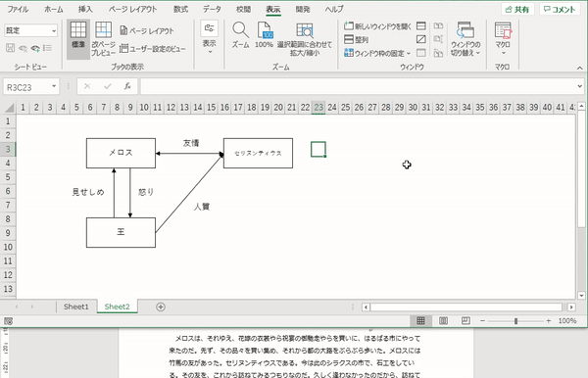The height and width of the screenshot is (378, 588).
Task: Click the formula bar input field
Action: pos(358,86)
